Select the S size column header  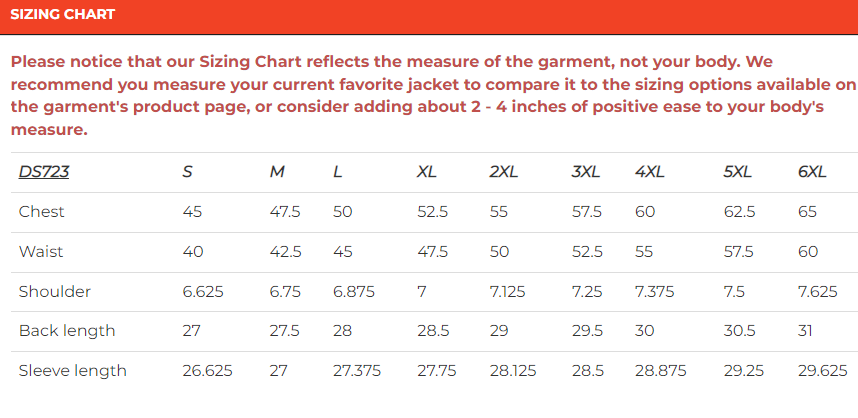[x=187, y=172]
